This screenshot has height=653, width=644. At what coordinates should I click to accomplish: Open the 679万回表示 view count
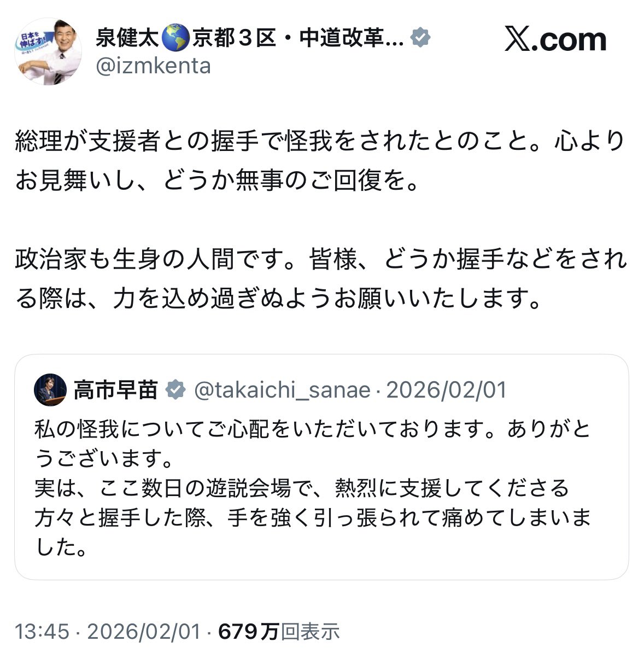tap(279, 632)
